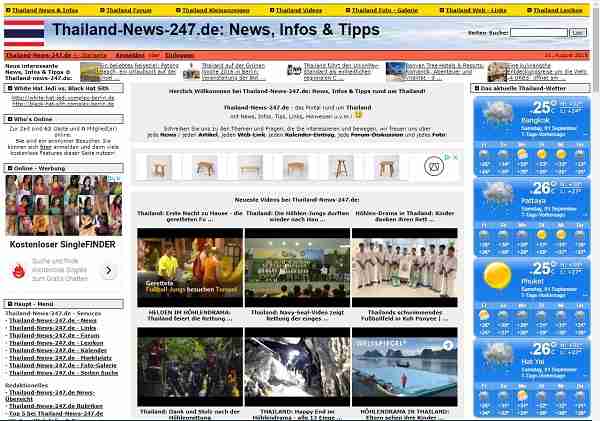Open Thailand-News-247.de - Marktplatz in Haupt-Menü
Viewport: 600px width, 421px height.
tap(60, 358)
